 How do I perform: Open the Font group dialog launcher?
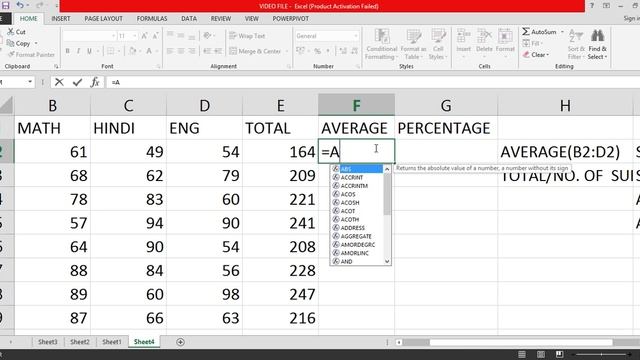(x=158, y=66)
